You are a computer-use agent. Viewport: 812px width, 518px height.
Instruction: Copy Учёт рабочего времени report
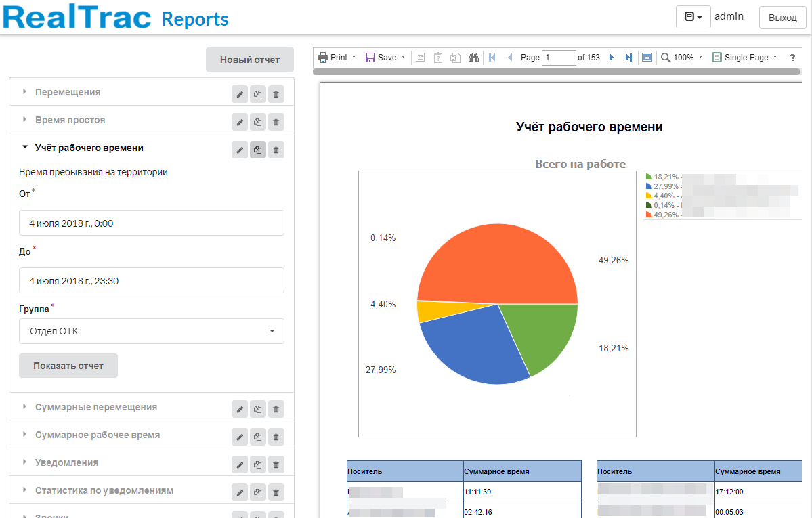point(257,150)
